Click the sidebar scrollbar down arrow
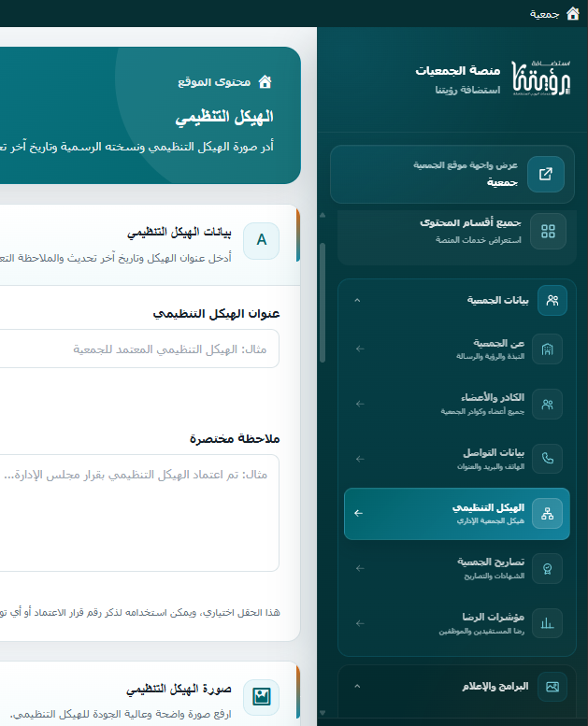This screenshot has width=588, height=726. pyautogui.click(x=323, y=713)
